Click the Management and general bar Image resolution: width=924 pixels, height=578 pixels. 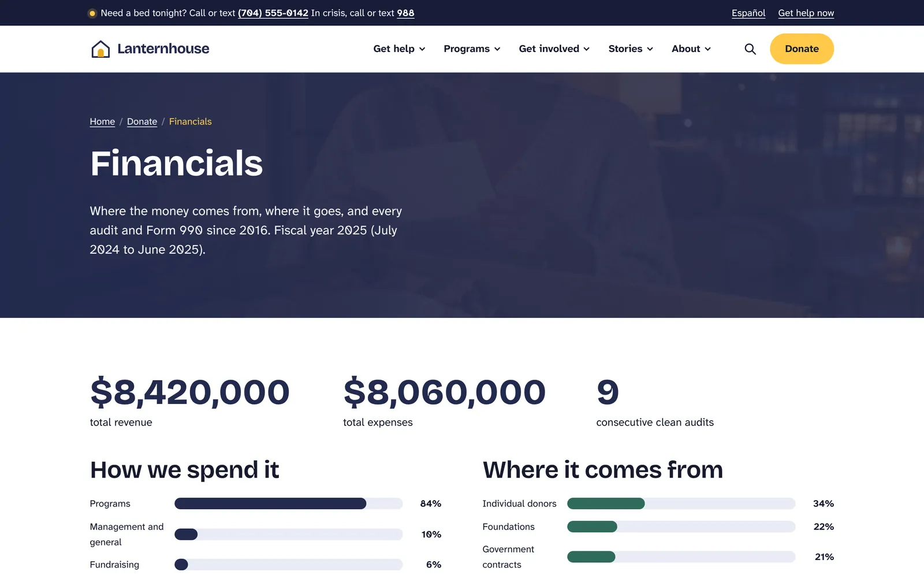click(288, 534)
